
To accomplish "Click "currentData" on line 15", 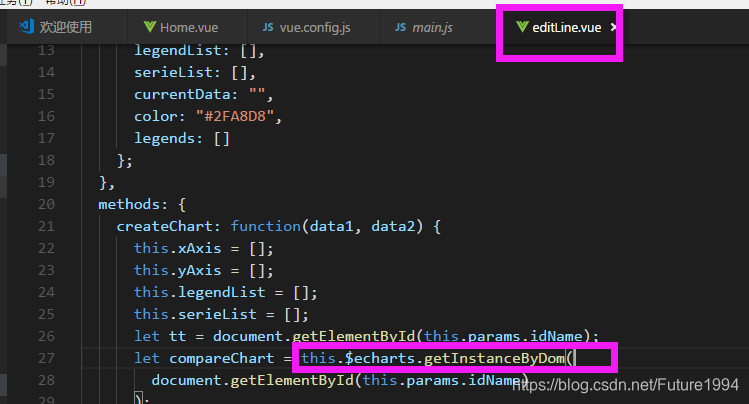I will point(182,95).
